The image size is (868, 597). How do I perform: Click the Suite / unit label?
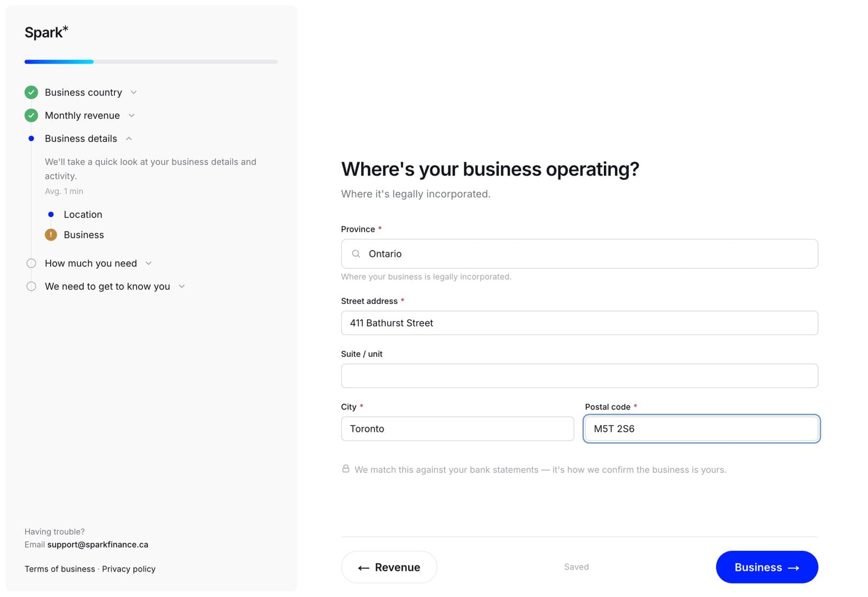click(362, 354)
